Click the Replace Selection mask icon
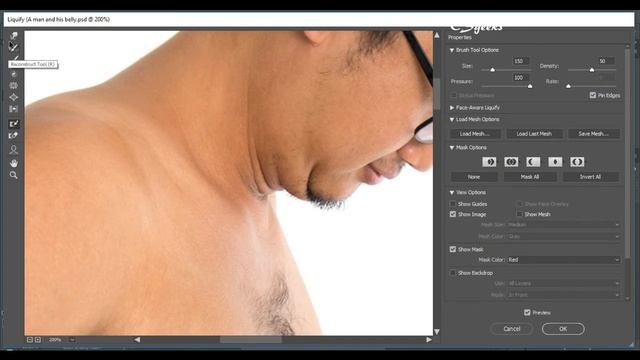640x360 pixels. [x=489, y=162]
